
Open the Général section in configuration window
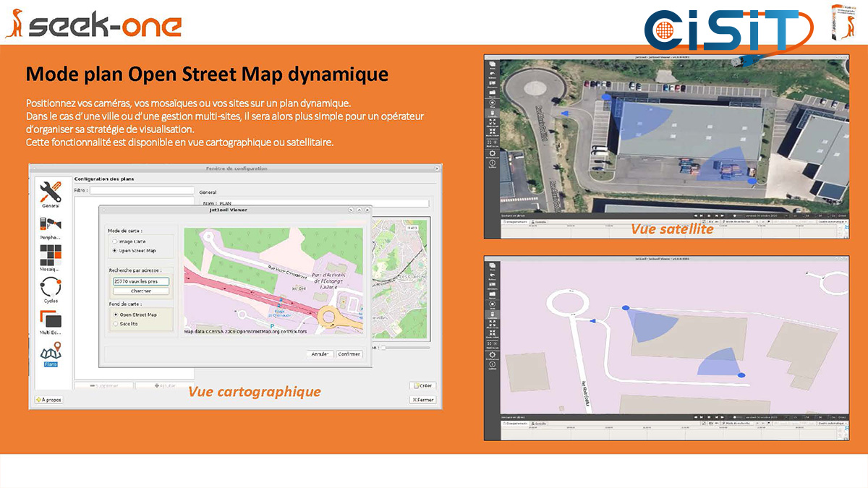(x=51, y=195)
